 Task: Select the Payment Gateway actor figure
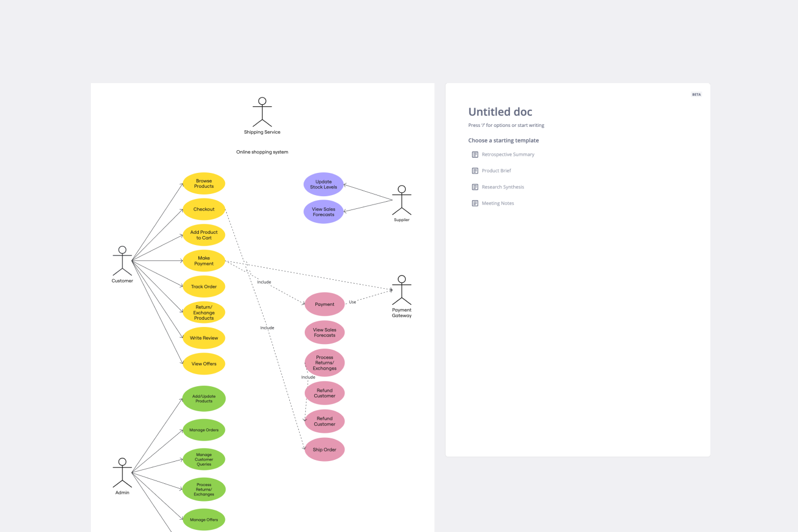(x=402, y=290)
